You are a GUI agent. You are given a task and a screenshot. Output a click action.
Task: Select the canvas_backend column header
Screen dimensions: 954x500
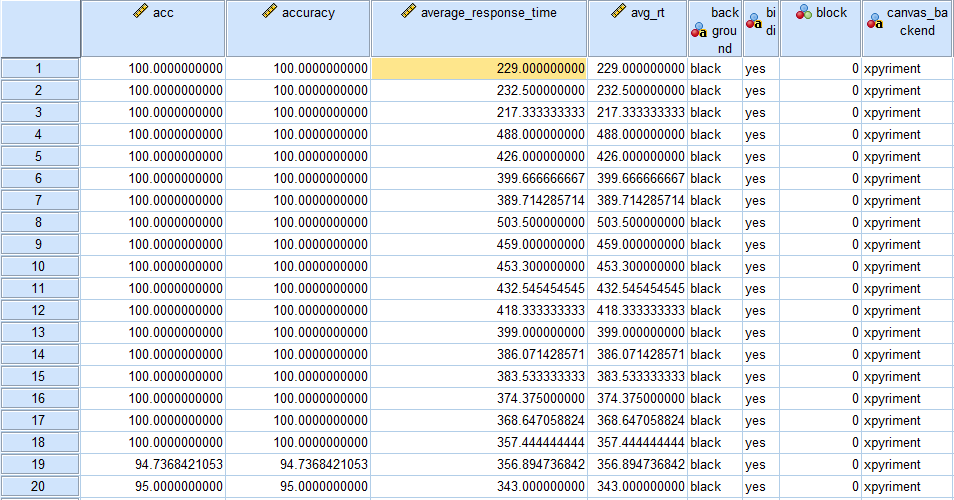coord(908,29)
